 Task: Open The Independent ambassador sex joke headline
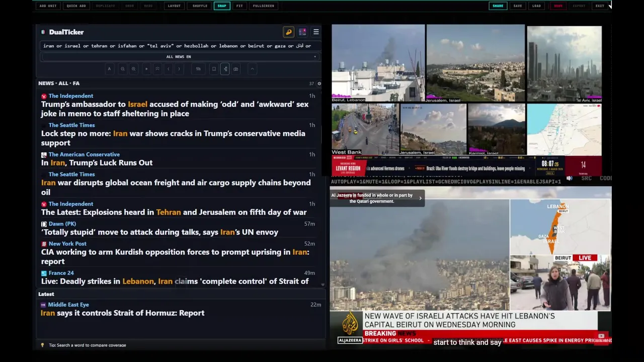tap(175, 109)
